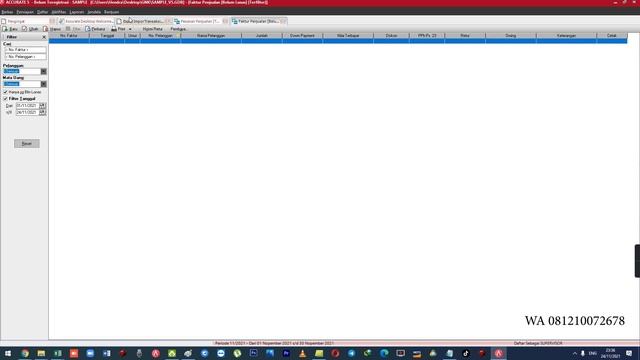Show hidden system tray icons
The width and height of the screenshot is (640, 360).
tap(575, 353)
